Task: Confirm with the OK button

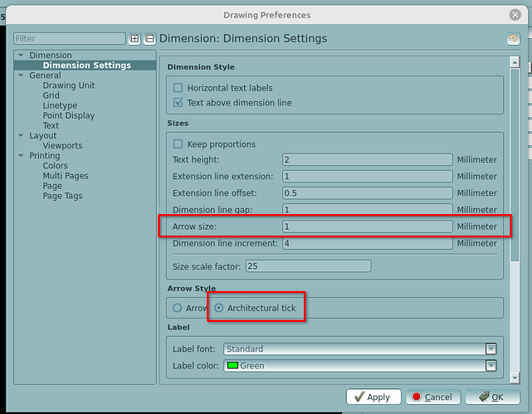Action: click(492, 397)
